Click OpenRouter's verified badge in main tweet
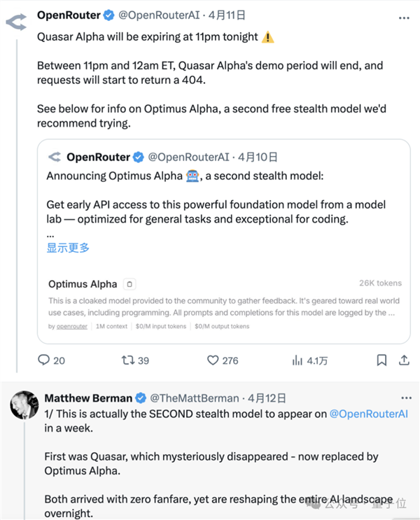This screenshot has height=520, width=420. [x=109, y=15]
